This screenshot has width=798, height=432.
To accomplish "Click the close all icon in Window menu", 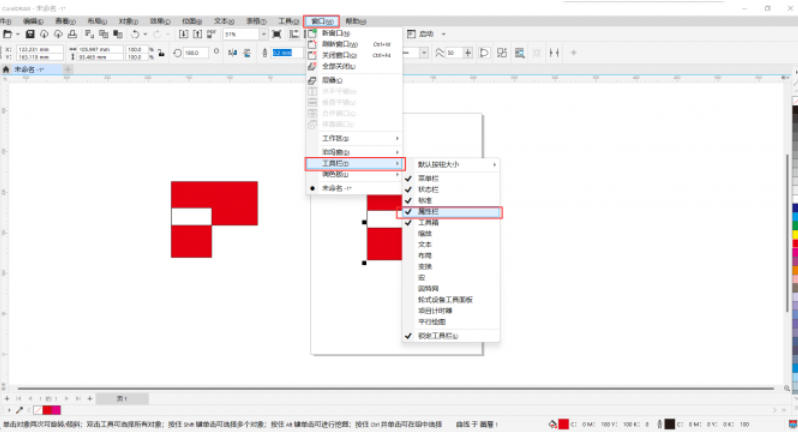I will point(312,66).
